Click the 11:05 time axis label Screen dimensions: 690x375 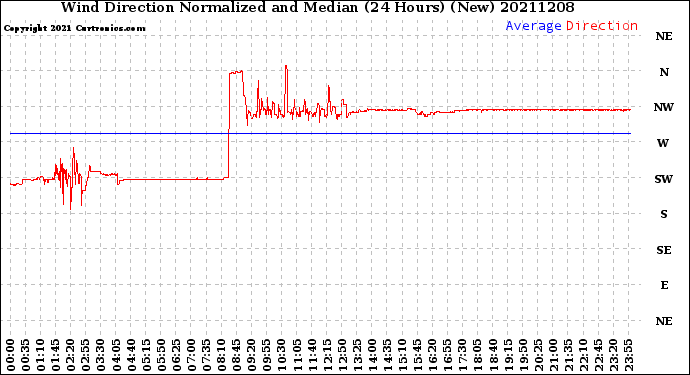tap(297, 355)
